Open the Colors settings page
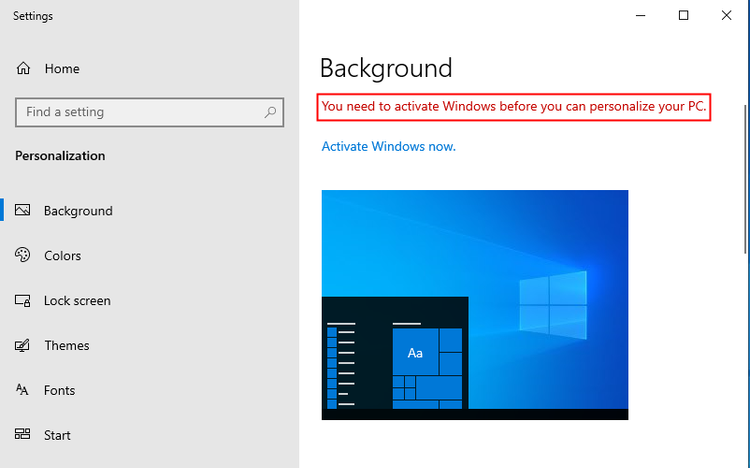The image size is (750, 468). click(x=62, y=256)
